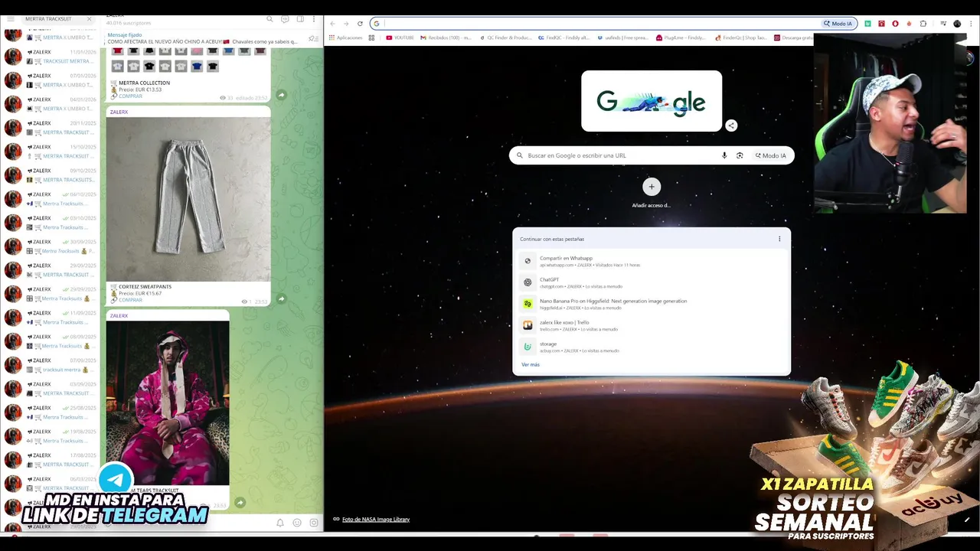Open search result dated 11/09/2025
This screenshot has width=980, height=551.
point(51,318)
